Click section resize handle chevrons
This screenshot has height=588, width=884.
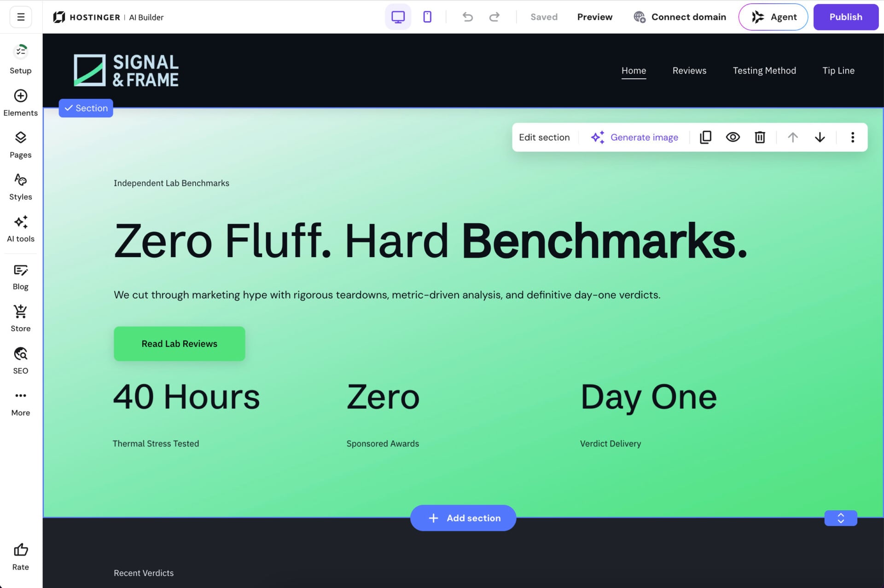(x=841, y=518)
